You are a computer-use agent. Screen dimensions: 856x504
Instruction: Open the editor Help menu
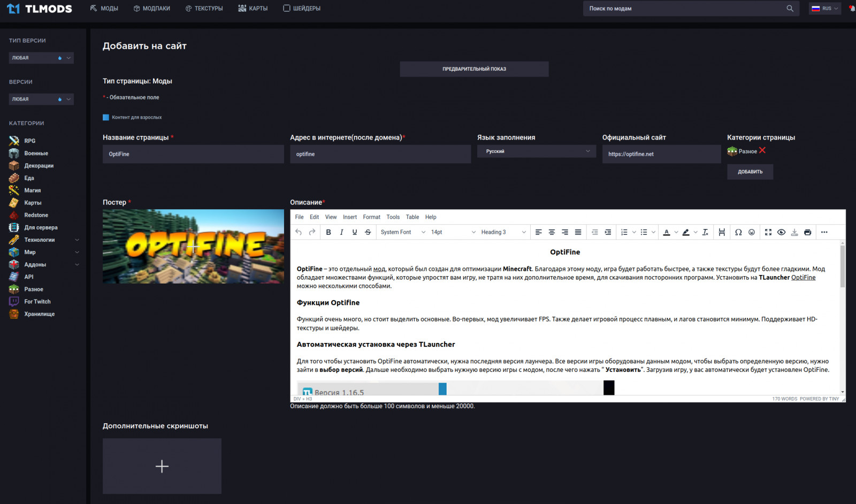pos(431,217)
